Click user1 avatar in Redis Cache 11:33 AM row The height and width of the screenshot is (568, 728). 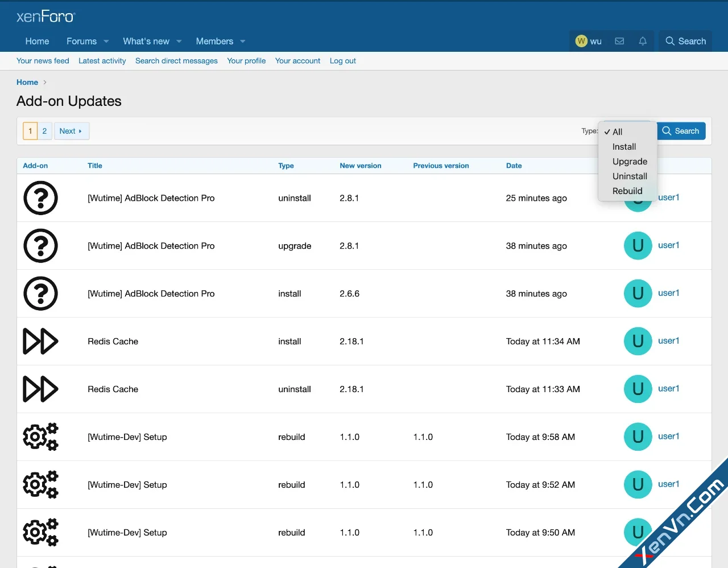tap(638, 389)
